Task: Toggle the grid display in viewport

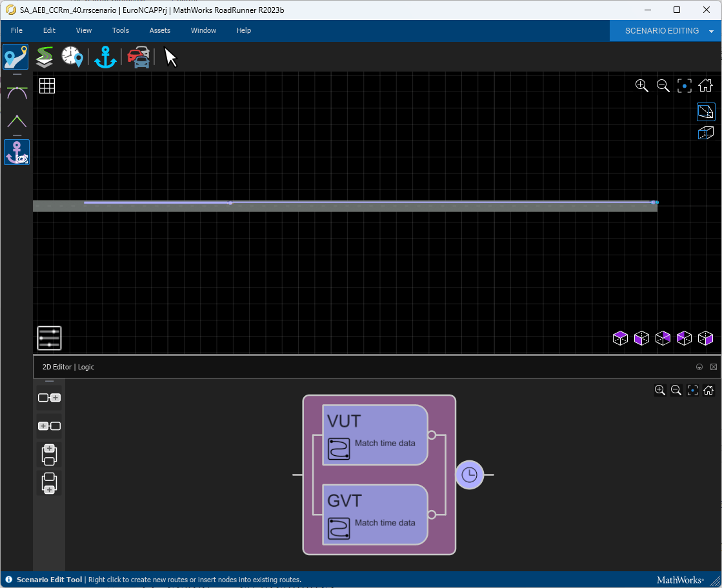Action: 47,86
